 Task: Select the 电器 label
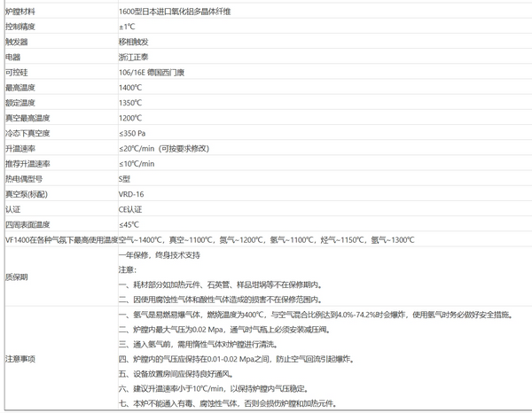pyautogui.click(x=12, y=58)
